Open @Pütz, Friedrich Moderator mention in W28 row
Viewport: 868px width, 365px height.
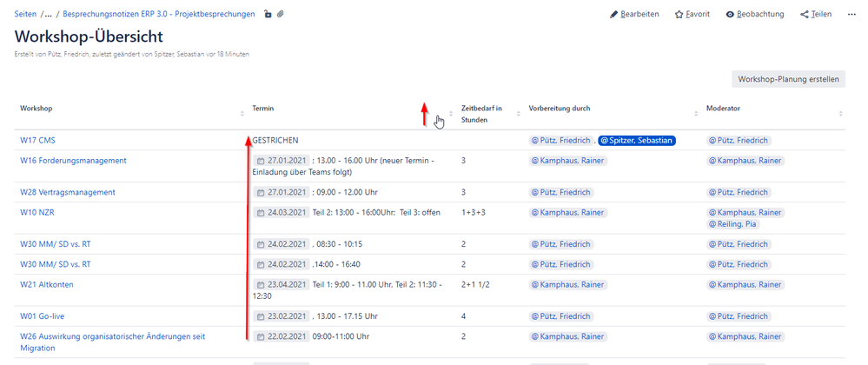[x=739, y=192]
